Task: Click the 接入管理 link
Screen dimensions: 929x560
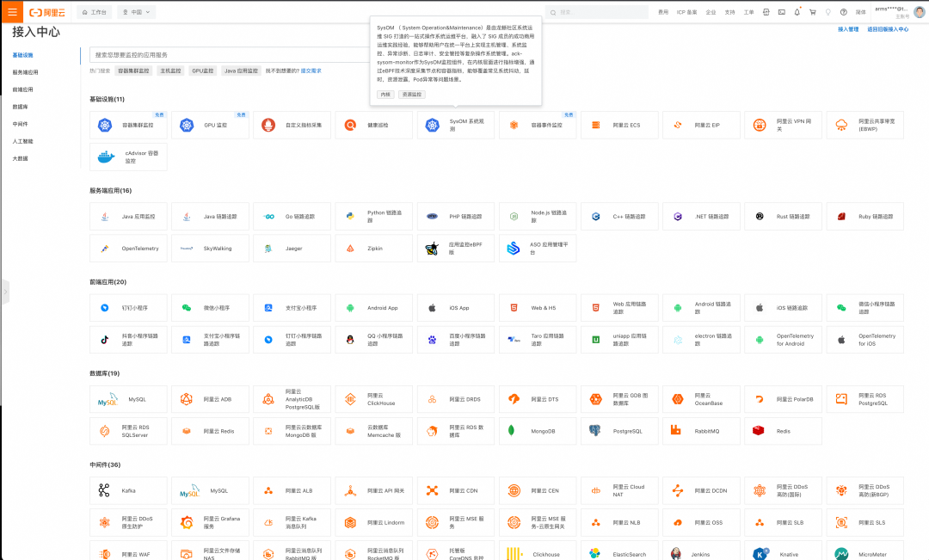Action: pos(848,29)
